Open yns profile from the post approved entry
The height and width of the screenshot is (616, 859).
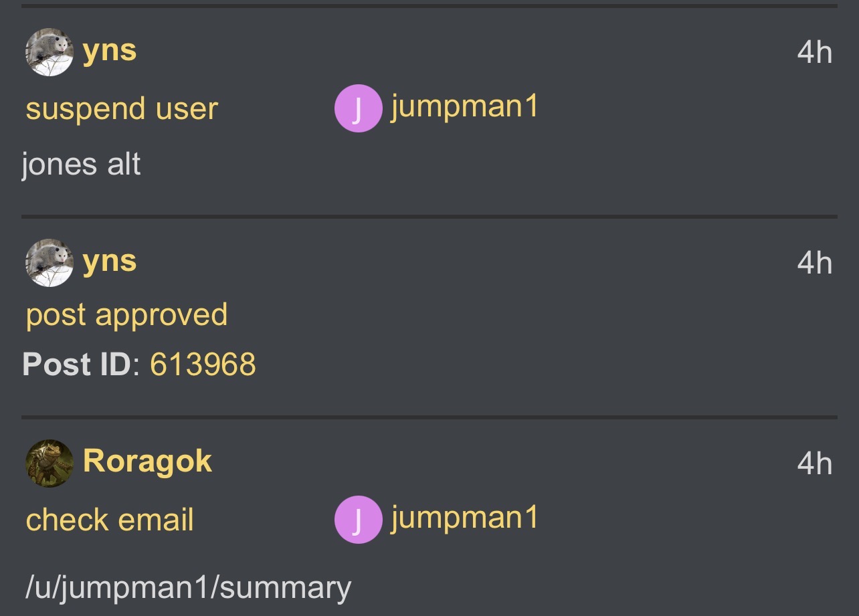[110, 261]
